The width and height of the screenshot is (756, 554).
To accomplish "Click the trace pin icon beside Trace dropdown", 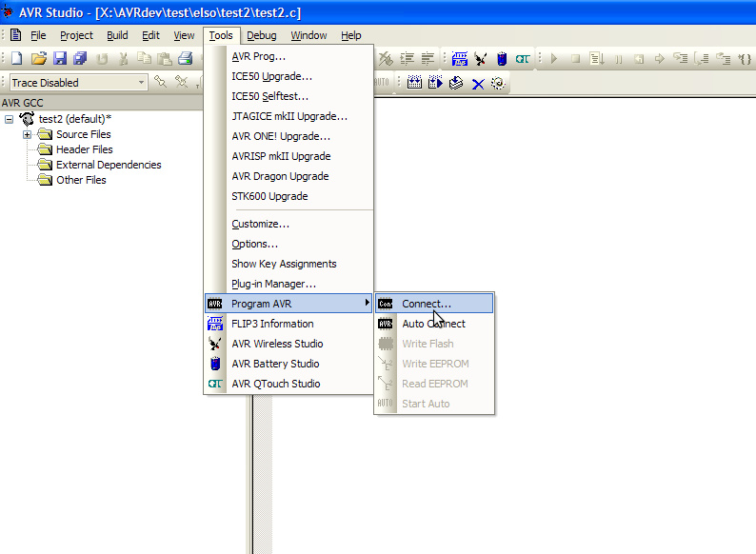I will point(160,82).
